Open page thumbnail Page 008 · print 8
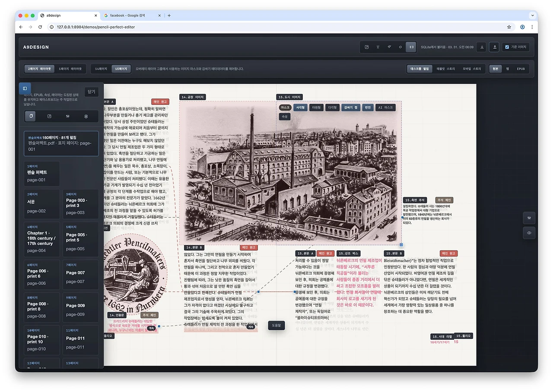Image resolution: width=553 pixels, height=392 pixels. point(41,307)
